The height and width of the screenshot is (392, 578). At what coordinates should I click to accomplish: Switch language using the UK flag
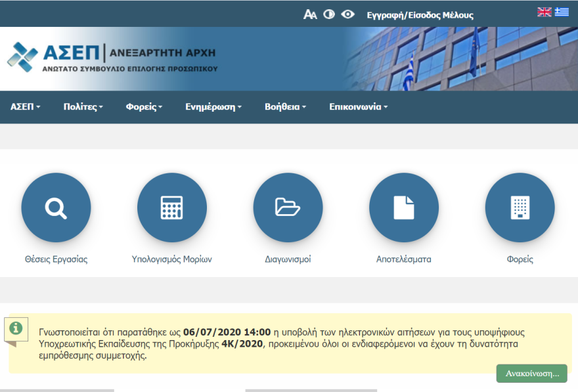tap(545, 12)
